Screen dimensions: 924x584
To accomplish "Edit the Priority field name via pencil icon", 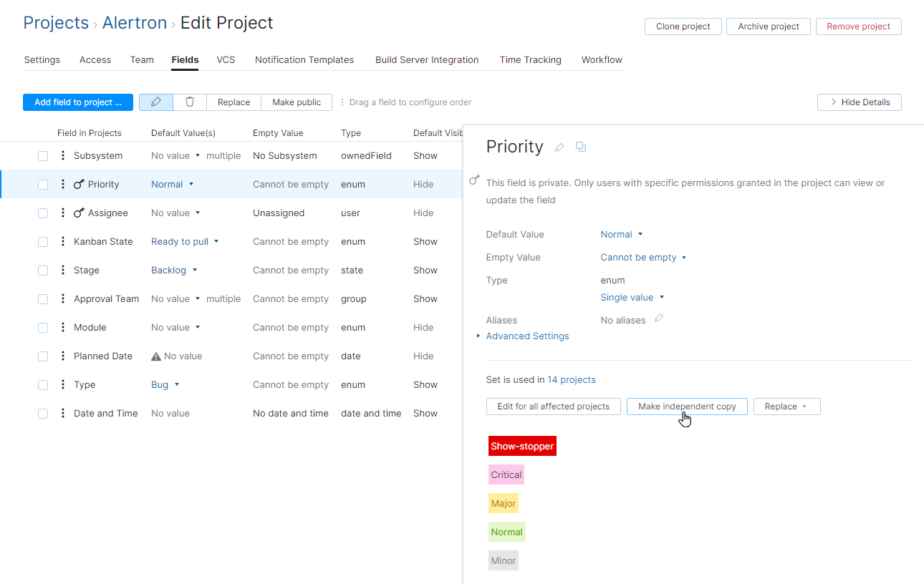I will click(559, 146).
